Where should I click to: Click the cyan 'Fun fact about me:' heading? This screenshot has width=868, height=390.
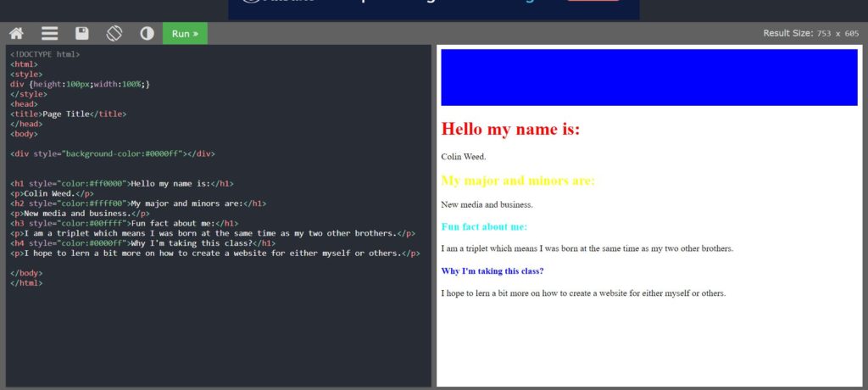tap(484, 226)
